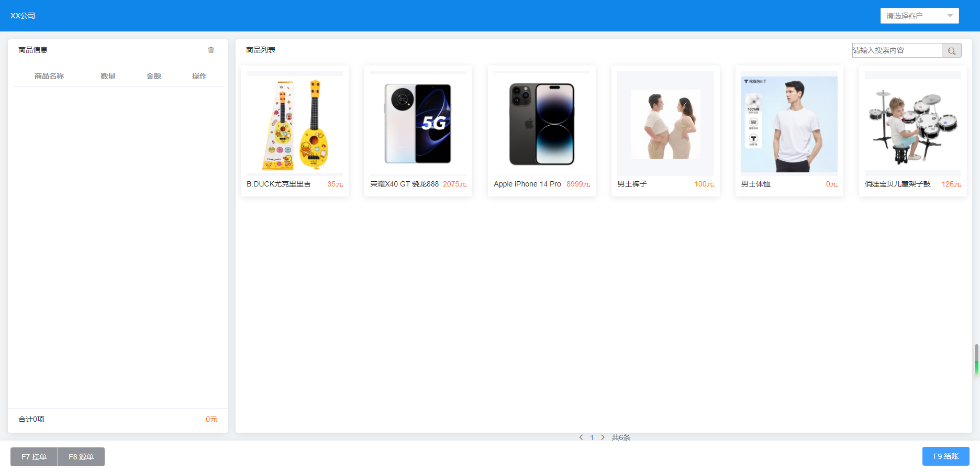Click the 商品信息 panel title
The image size is (980, 472).
(33, 50)
